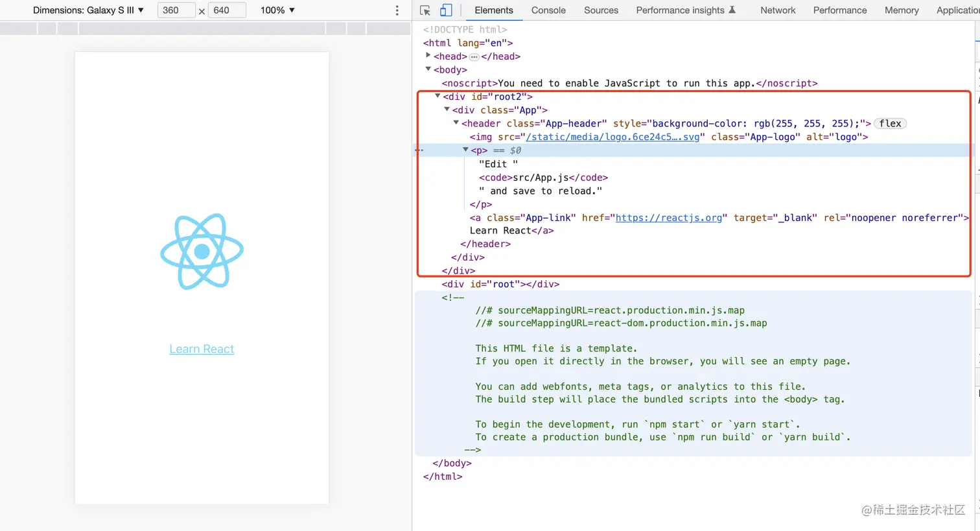Collapse the div class App node
The height and width of the screenshot is (531, 980).
447,110
